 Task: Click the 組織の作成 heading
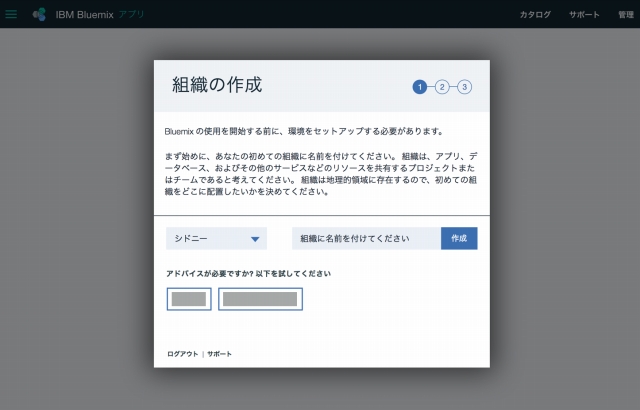217,84
